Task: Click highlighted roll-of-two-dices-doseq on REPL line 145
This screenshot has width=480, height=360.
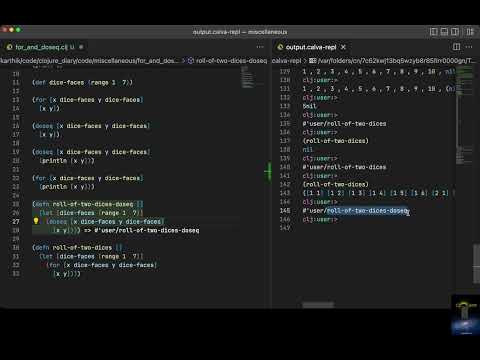Action: click(367, 211)
